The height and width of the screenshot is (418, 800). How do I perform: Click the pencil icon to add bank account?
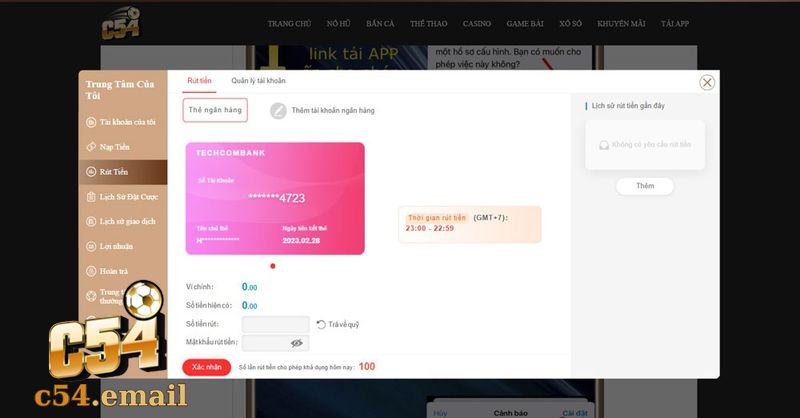pos(278,110)
